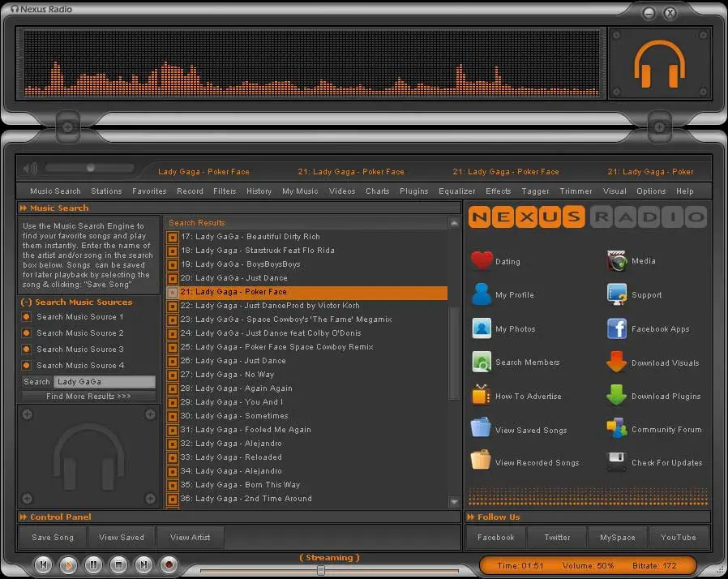Check the box for 18: Starstruck Feat Flo Rida

point(173,251)
